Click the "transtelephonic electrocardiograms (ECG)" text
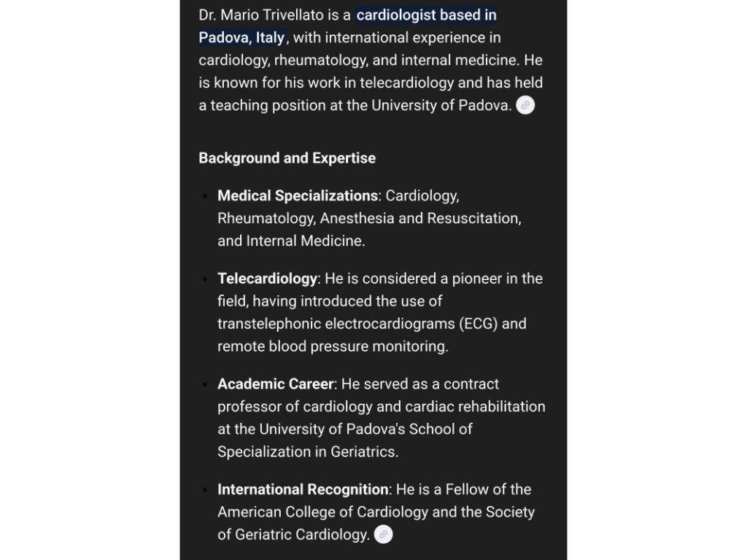 click(357, 324)
